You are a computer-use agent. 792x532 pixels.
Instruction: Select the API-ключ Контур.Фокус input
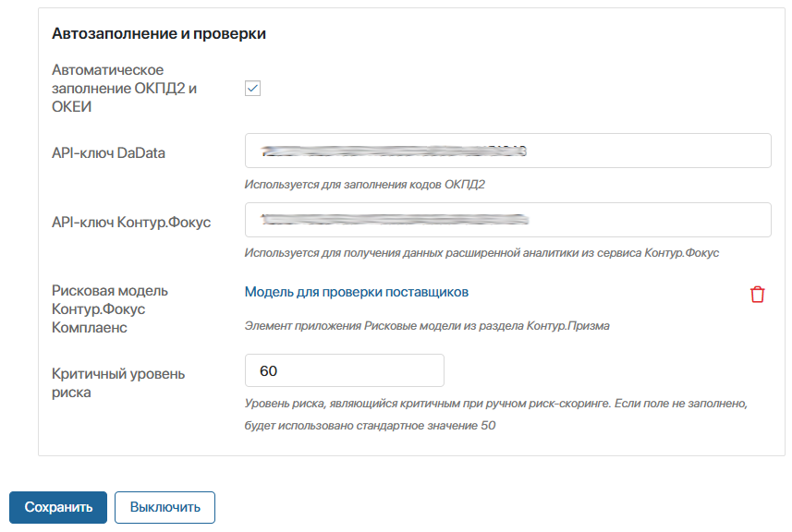[x=507, y=220]
